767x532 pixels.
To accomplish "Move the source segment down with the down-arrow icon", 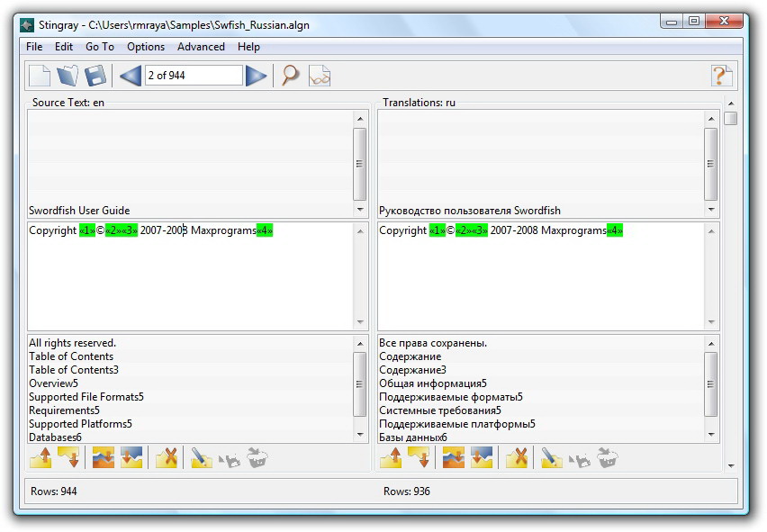I will 68,458.
